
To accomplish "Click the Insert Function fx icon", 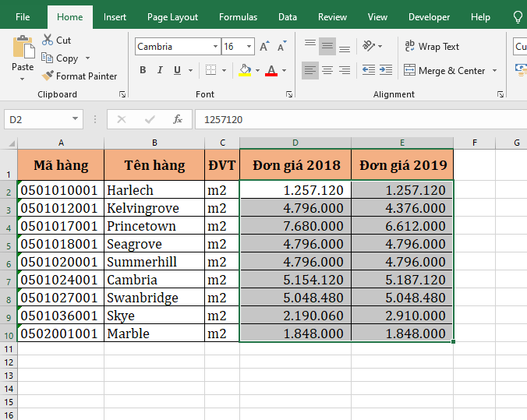I will pyautogui.click(x=178, y=119).
